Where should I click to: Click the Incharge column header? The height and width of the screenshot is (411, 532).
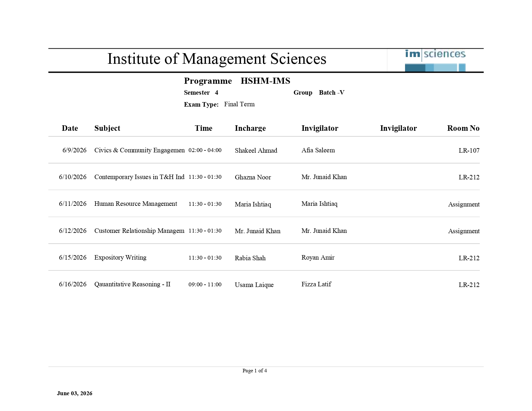click(250, 128)
